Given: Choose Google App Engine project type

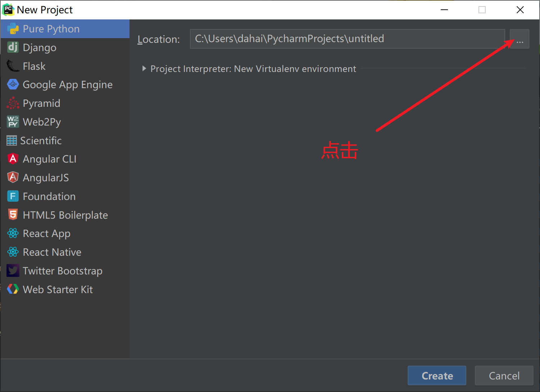Looking at the screenshot, I should [x=65, y=85].
